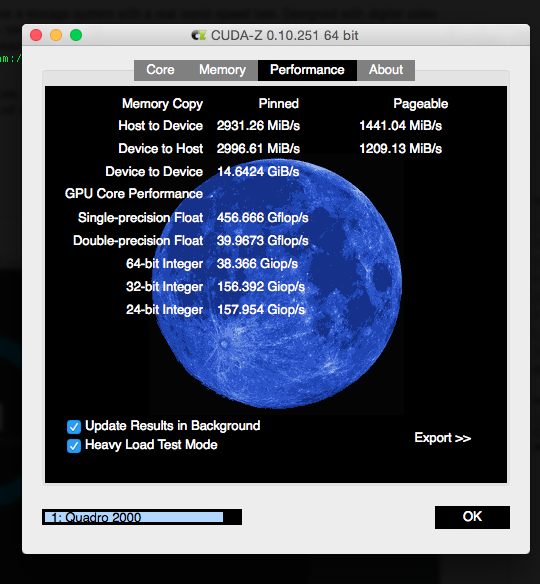The height and width of the screenshot is (584, 540).
Task: Minimize the window with the yellow button
Action: pos(56,35)
